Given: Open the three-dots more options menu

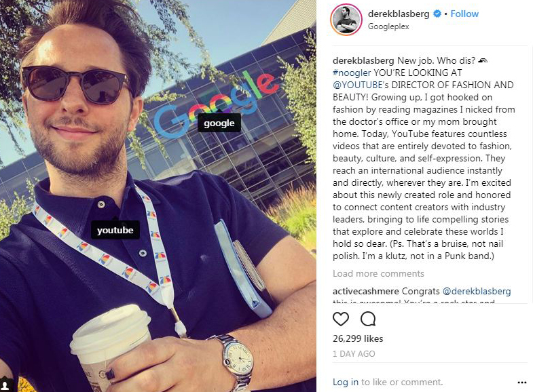Looking at the screenshot, I should [x=521, y=383].
